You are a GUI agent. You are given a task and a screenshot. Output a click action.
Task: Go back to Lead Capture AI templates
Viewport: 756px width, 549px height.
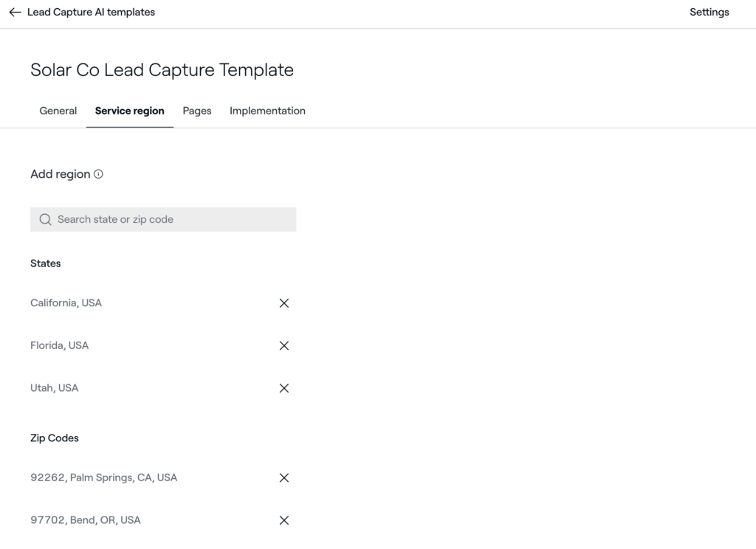tap(91, 12)
